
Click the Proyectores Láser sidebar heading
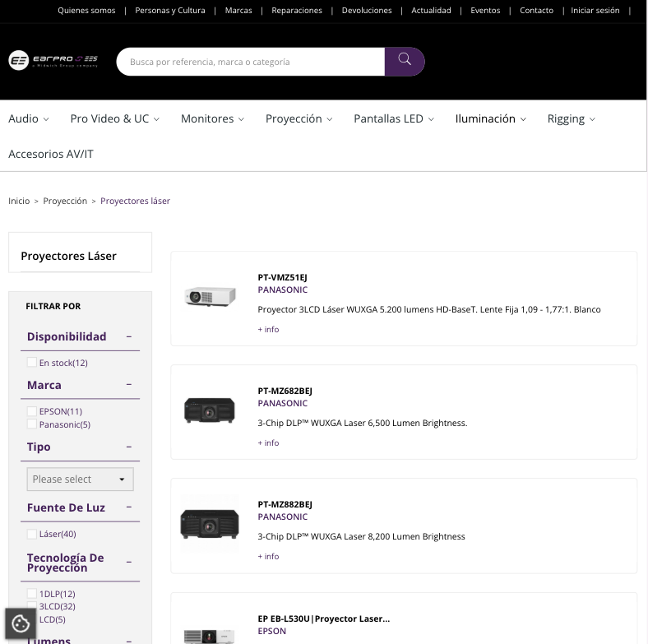pyautogui.click(x=68, y=256)
